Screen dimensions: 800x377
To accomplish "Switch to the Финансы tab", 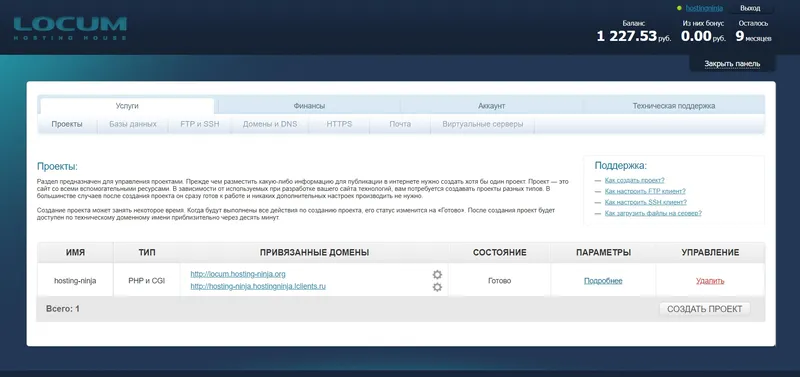I will (309, 106).
